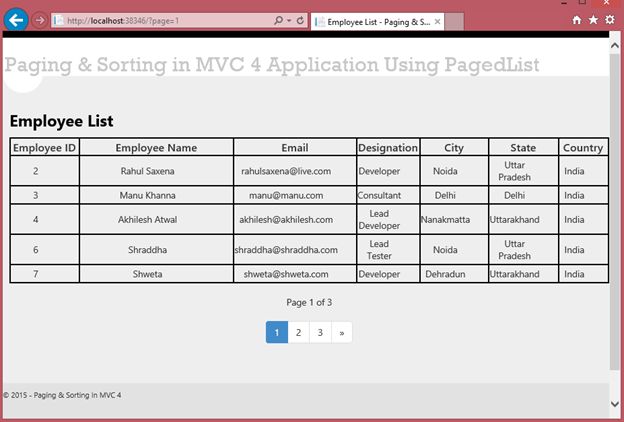Close the Employee List tab
This screenshot has height=422, width=624.
(437, 21)
